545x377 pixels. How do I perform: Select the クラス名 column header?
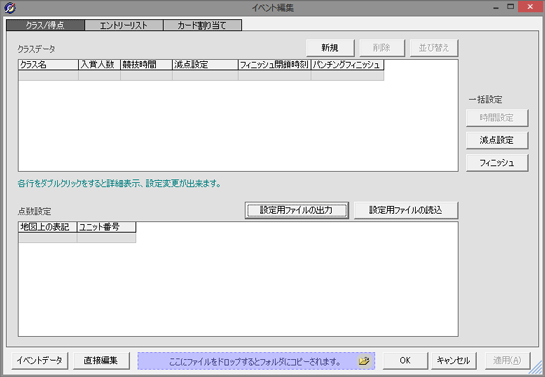coord(48,65)
